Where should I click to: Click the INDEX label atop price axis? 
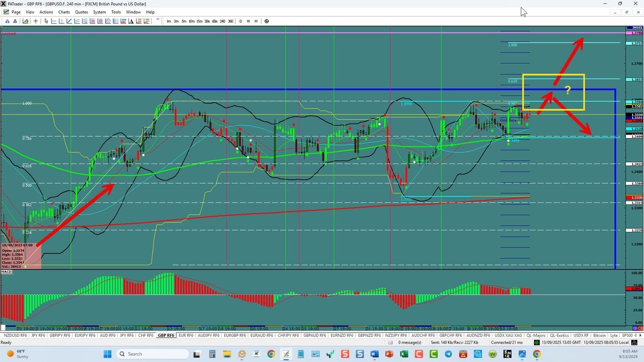point(637,28)
